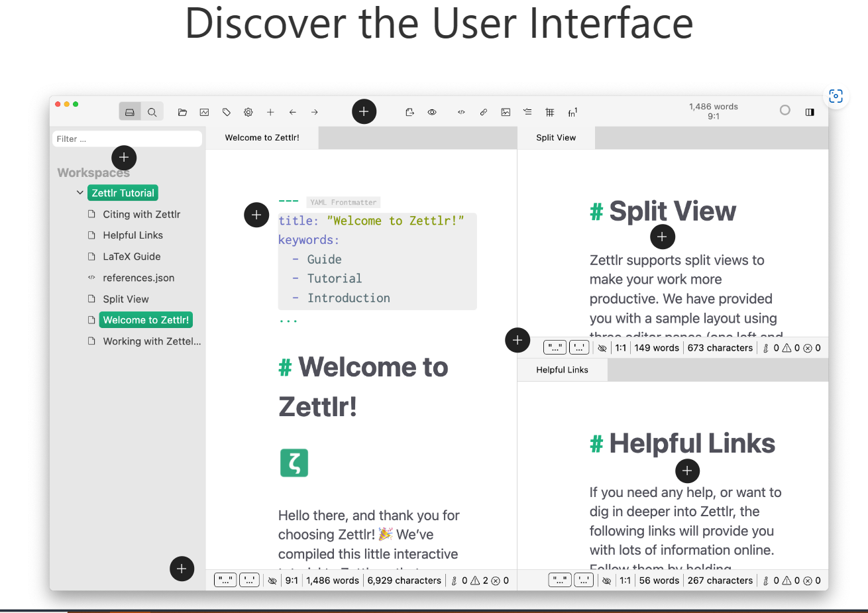The width and height of the screenshot is (868, 613).
Task: Open the LaTeX Guide file
Action: coord(131,256)
